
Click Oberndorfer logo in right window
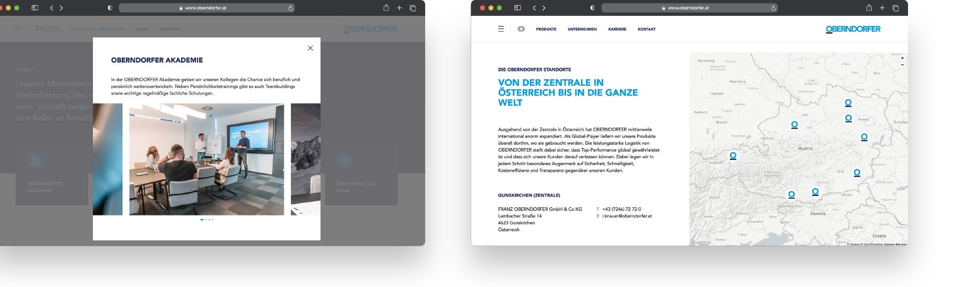click(853, 29)
